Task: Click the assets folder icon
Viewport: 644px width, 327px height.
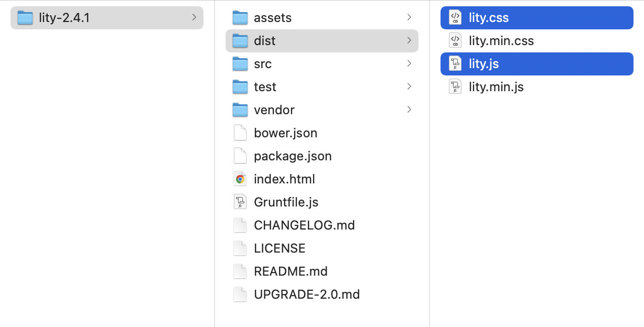Action: [x=240, y=18]
